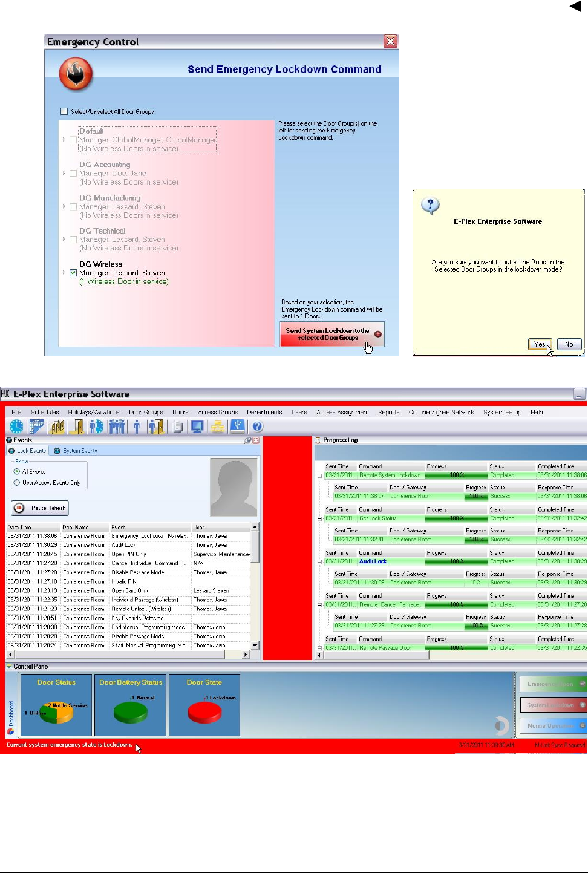
Task: Click the Events list vertical scroll down arrow
Action: [x=255, y=646]
